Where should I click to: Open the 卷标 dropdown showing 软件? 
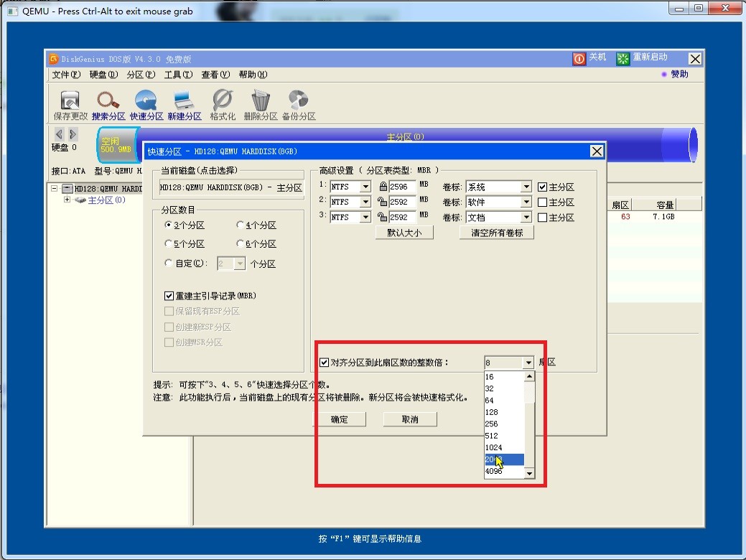[x=526, y=202]
